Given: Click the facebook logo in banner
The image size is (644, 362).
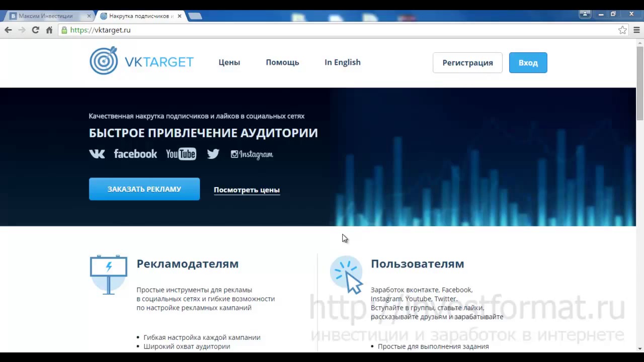Looking at the screenshot, I should (135, 154).
